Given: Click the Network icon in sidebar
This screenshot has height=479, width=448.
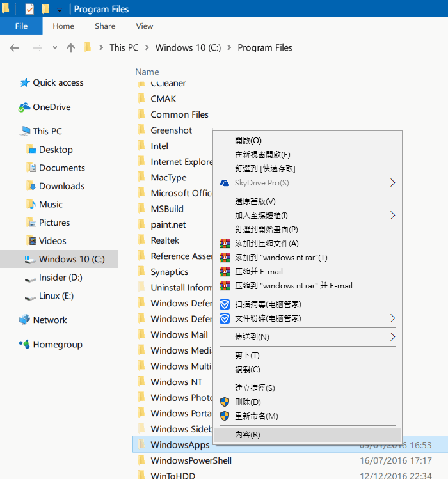Looking at the screenshot, I should [24, 320].
